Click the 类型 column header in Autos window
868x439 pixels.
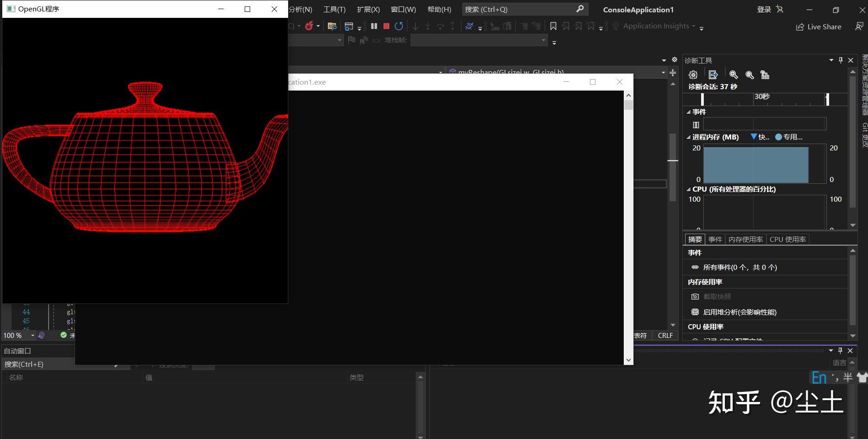(357, 377)
